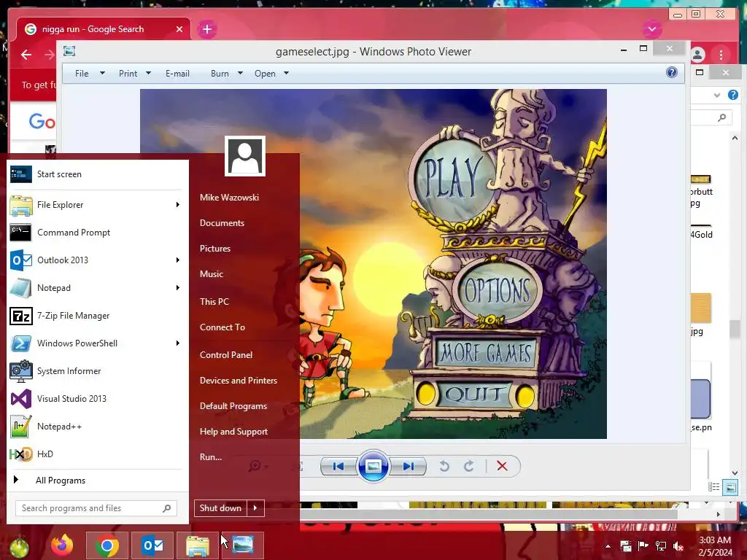
Task: Click Chrome profile avatar icon
Action: [x=698, y=55]
